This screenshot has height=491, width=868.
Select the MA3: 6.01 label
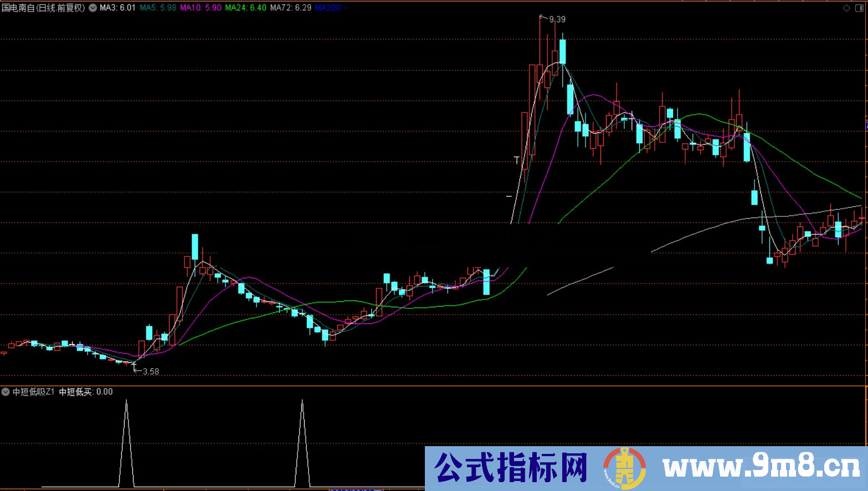click(x=117, y=8)
